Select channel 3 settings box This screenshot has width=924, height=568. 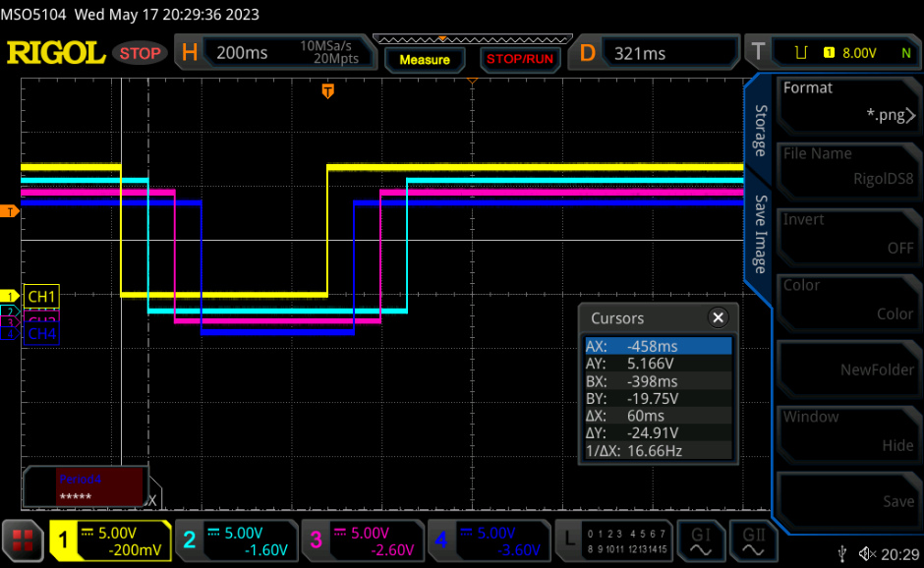pyautogui.click(x=363, y=540)
